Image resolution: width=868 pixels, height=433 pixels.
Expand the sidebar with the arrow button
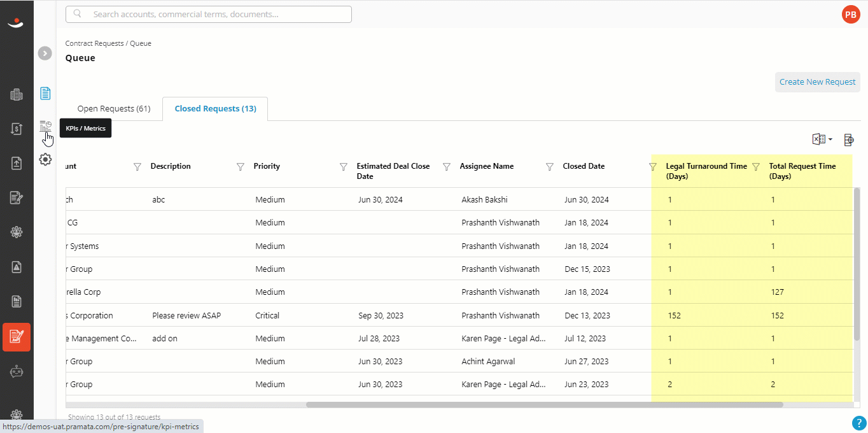click(x=45, y=53)
